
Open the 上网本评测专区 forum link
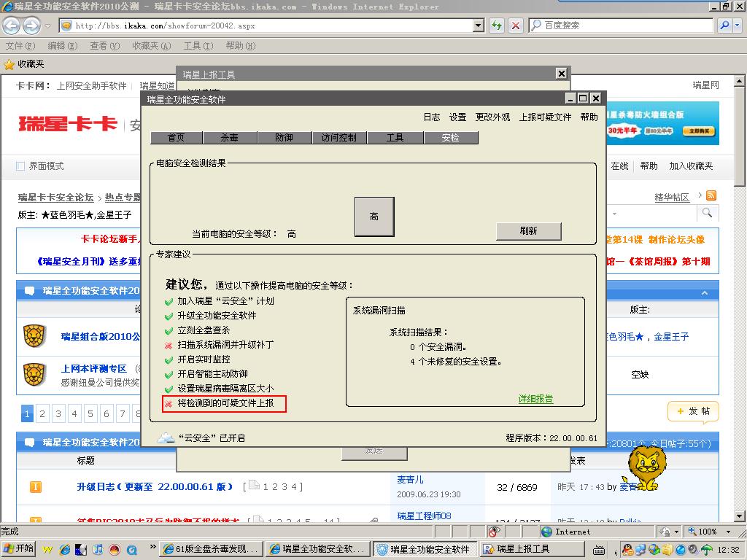(94, 368)
